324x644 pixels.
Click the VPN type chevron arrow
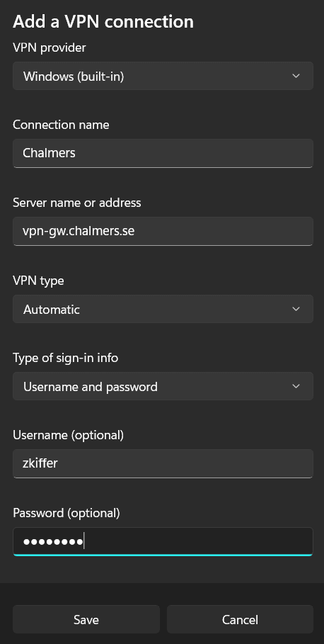296,309
